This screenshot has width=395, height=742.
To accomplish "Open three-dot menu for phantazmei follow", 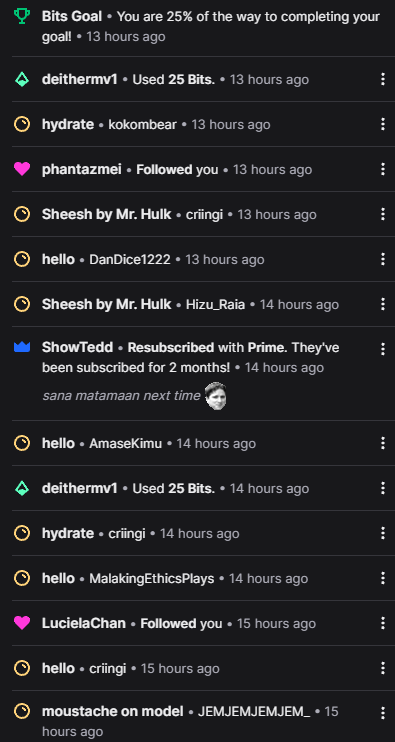I will (x=383, y=169).
